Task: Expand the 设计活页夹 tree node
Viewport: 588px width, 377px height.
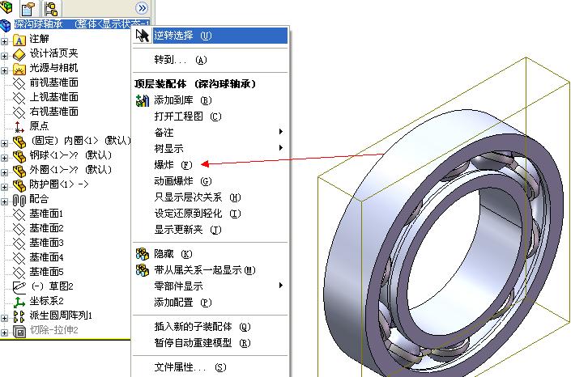Action: point(4,56)
